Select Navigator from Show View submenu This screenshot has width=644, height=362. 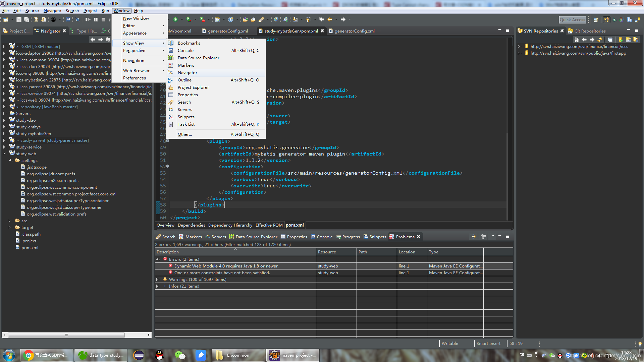click(216, 73)
